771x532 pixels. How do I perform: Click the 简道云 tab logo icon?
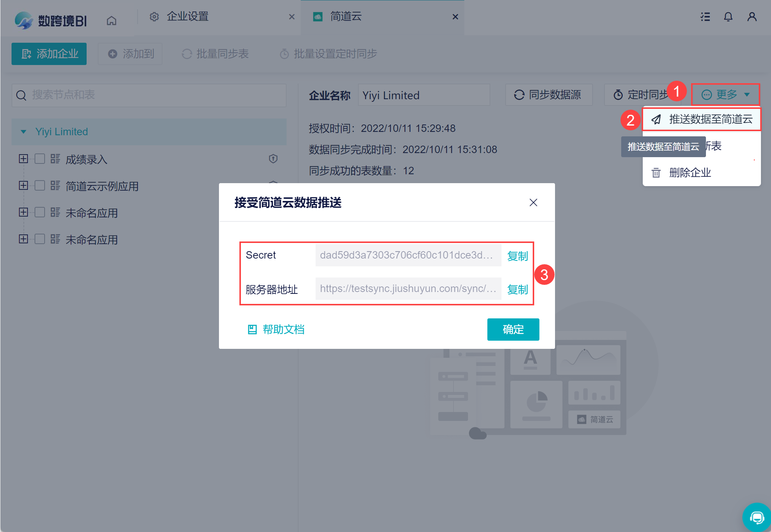[x=318, y=17]
